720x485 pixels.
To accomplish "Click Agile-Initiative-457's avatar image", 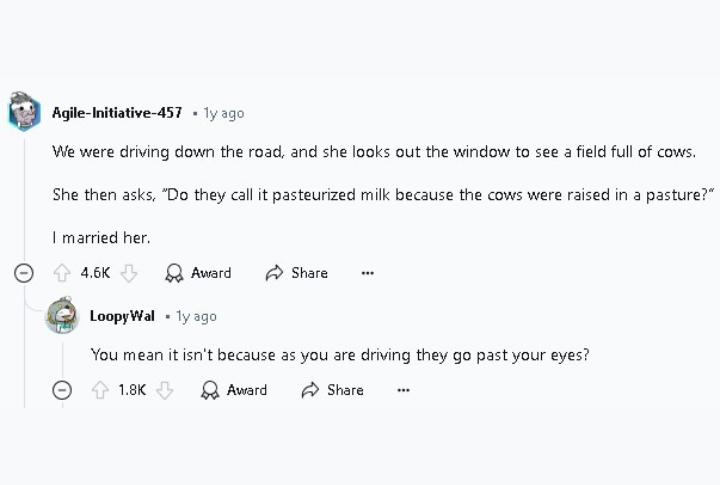I will tap(24, 111).
